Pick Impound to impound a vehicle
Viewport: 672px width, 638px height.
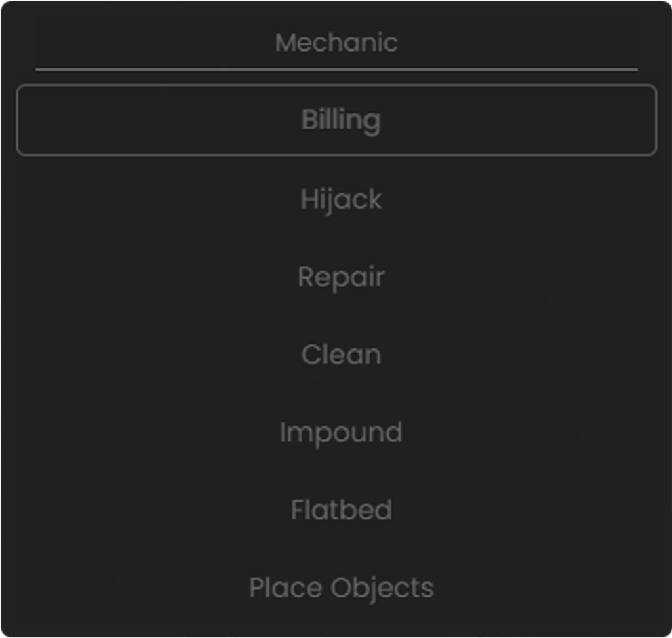341,433
